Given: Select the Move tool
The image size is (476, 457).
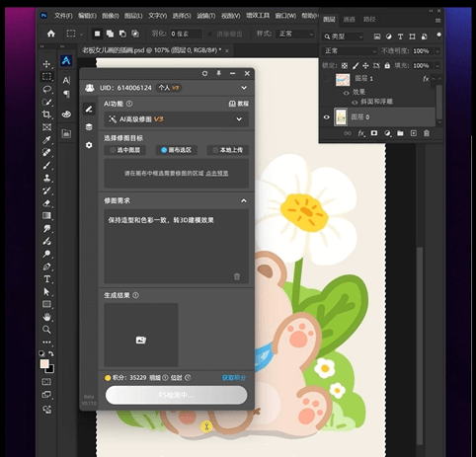Looking at the screenshot, I should pos(46,64).
